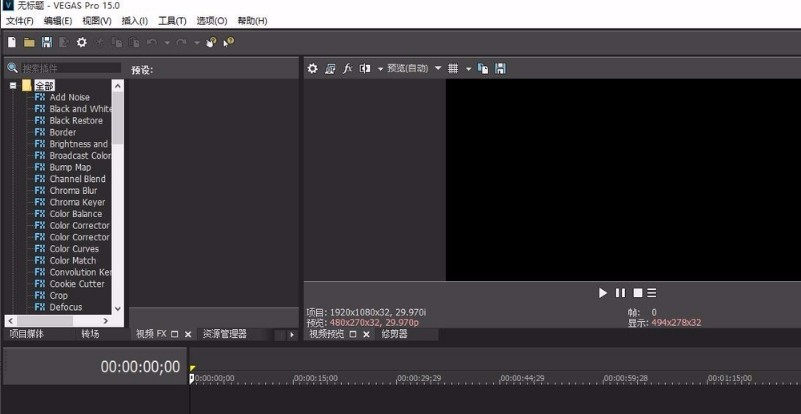This screenshot has height=414, width=801.
Task: Click plugin list scroll down arrow
Action: [x=118, y=309]
